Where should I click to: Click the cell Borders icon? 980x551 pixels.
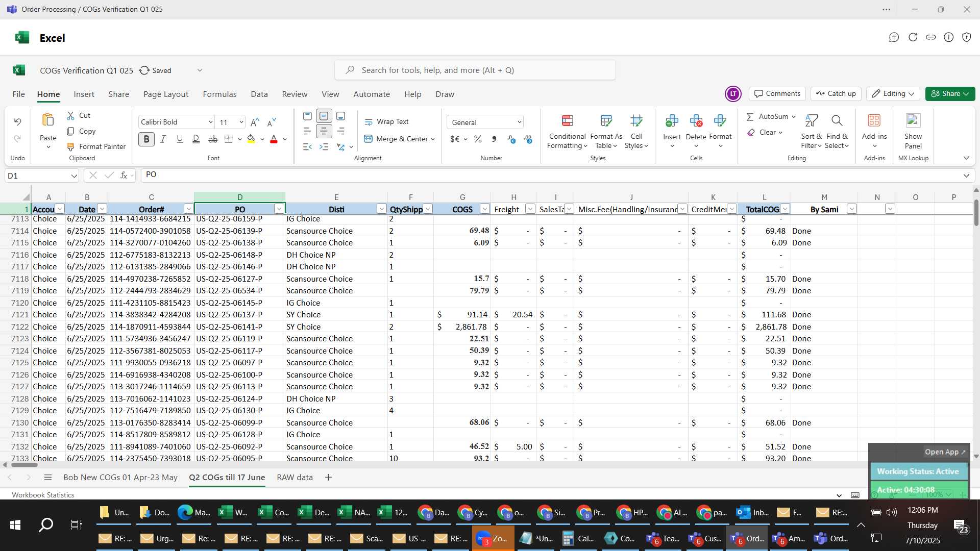pos(229,139)
